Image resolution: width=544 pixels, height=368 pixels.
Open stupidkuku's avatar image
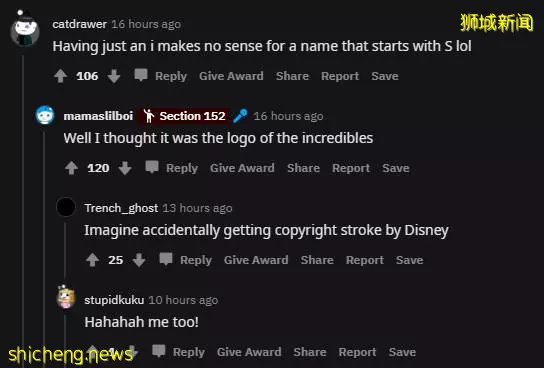pyautogui.click(x=66, y=297)
